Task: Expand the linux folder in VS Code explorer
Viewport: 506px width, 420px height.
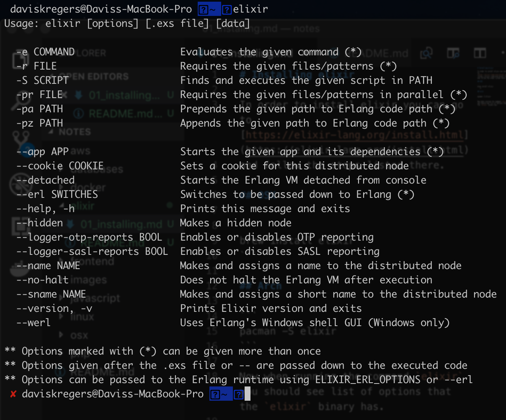Action: [62, 317]
